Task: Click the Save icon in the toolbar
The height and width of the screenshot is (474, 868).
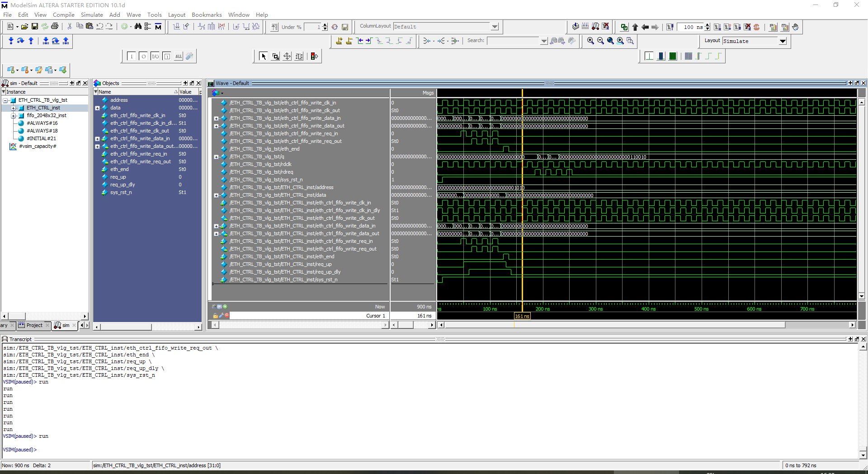Action: (34, 27)
